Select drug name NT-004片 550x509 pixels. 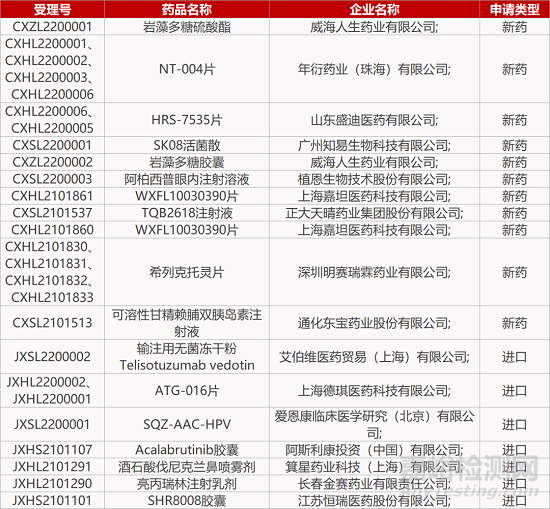tap(187, 69)
